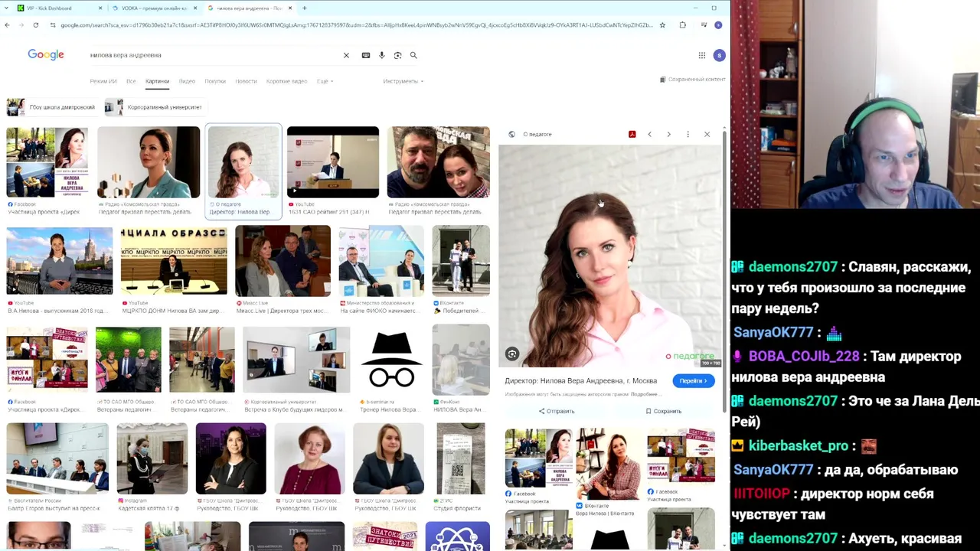Bookmark this page with the star icon
The image size is (980, 551).
pos(662,25)
